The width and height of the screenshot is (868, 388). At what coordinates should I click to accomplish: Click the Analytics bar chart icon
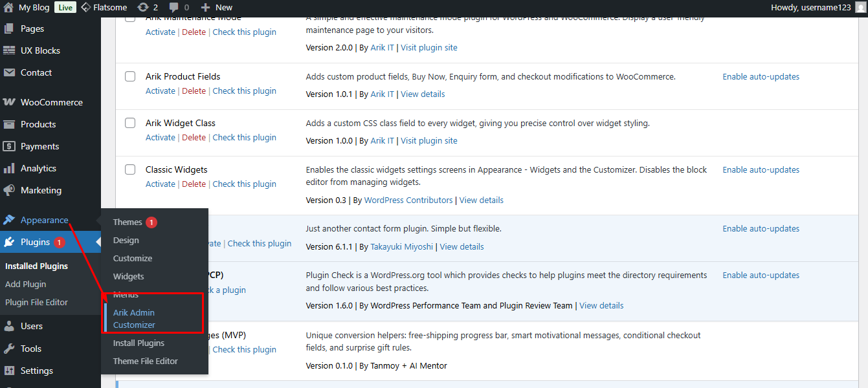click(9, 168)
